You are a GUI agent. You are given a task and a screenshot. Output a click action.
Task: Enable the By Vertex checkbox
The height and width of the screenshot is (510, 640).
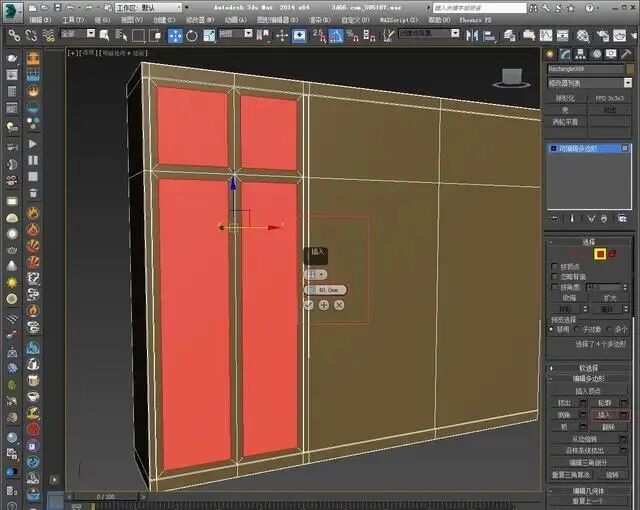(x=554, y=266)
